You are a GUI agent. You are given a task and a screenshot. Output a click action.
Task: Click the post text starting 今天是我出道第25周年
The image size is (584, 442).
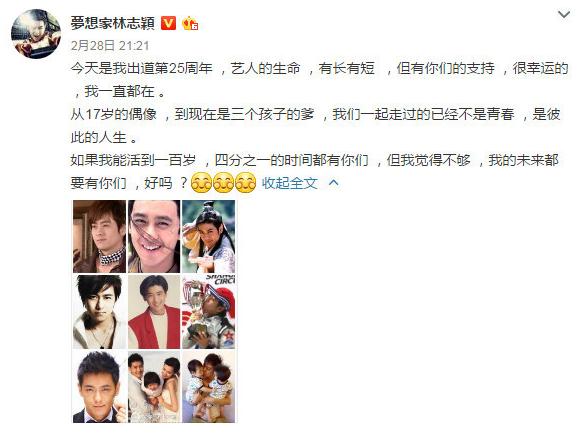point(319,125)
